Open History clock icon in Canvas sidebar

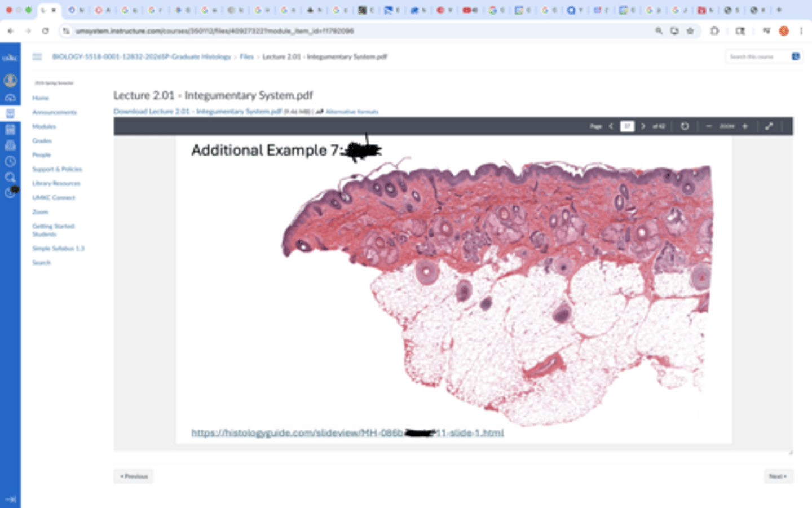click(x=10, y=161)
